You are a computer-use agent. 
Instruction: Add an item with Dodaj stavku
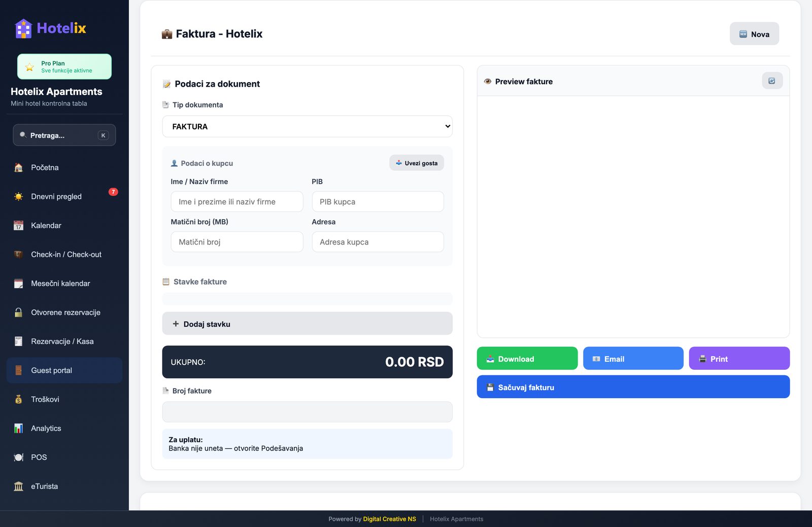(307, 324)
